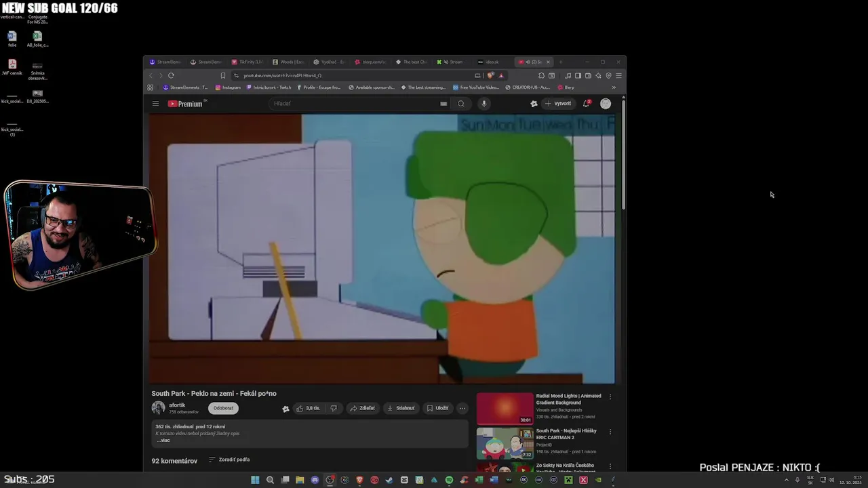The height and width of the screenshot is (488, 868).
Task: Open the Blerp bookmark
Action: pyautogui.click(x=566, y=87)
